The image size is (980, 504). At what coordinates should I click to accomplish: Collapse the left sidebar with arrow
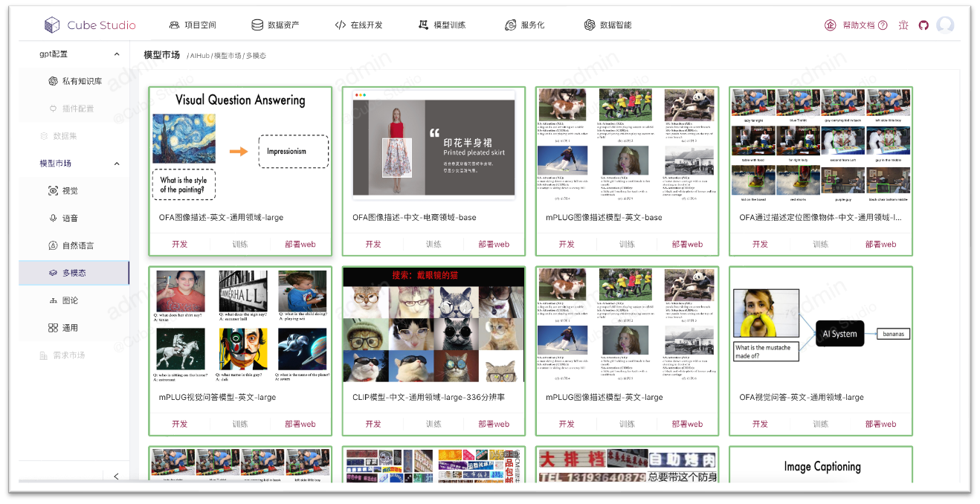[x=116, y=476]
